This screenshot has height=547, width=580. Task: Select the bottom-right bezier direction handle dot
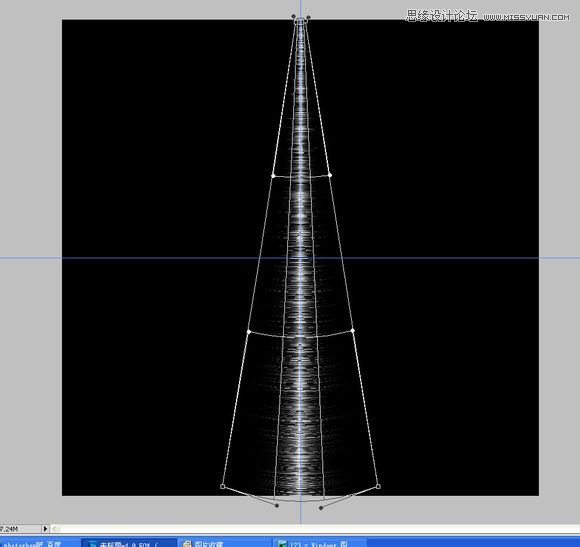click(x=321, y=508)
